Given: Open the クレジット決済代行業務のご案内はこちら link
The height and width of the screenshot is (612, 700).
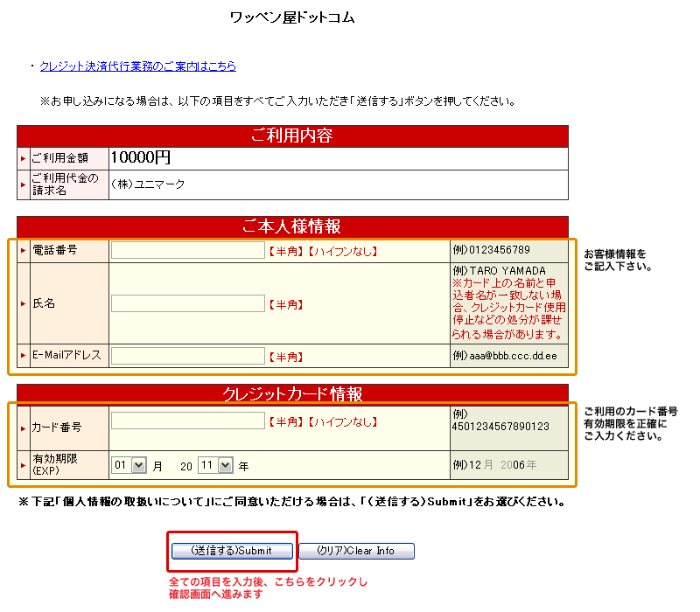Looking at the screenshot, I should tap(137, 66).
